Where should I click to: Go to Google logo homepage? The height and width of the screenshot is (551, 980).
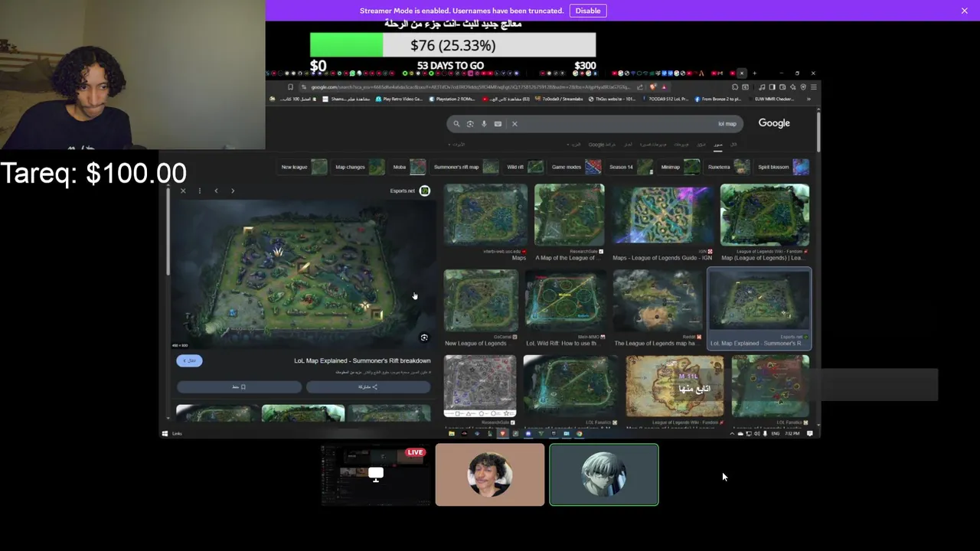tap(774, 122)
